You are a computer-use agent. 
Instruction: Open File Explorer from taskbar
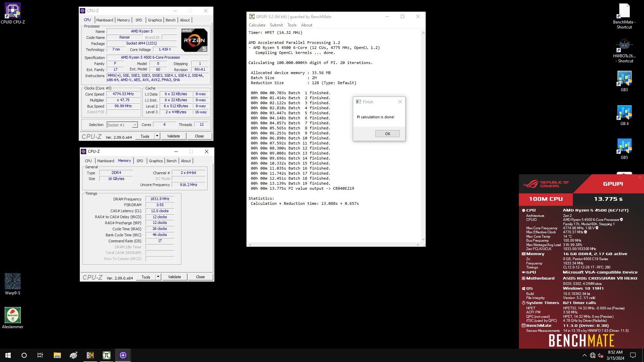click(x=57, y=355)
